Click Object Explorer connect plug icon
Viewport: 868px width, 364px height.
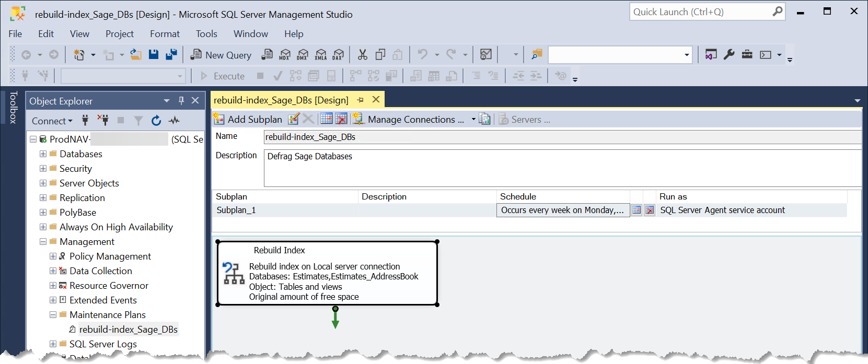pos(85,121)
